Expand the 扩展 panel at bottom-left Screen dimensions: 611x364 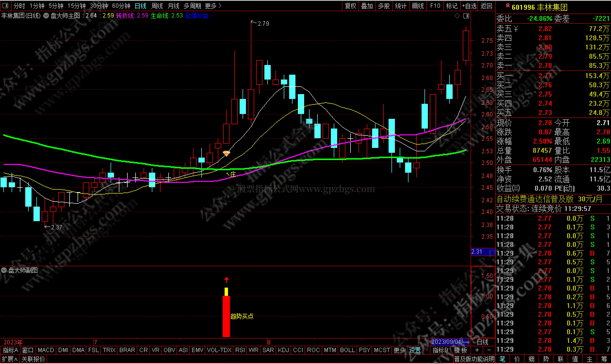pos(10,359)
